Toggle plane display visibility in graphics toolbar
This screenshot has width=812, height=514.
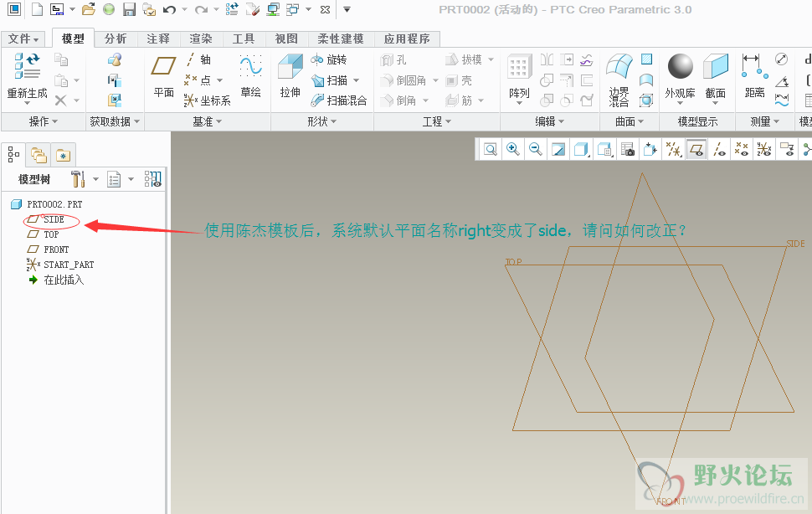tap(696, 150)
